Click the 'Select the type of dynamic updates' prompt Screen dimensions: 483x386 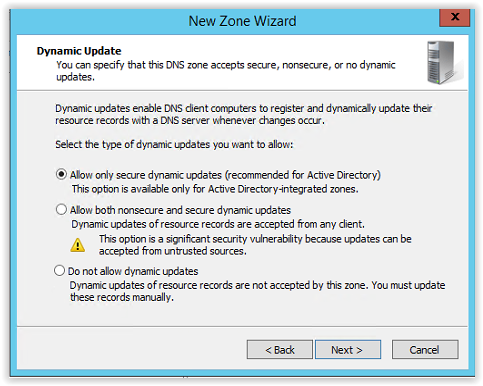[174, 144]
